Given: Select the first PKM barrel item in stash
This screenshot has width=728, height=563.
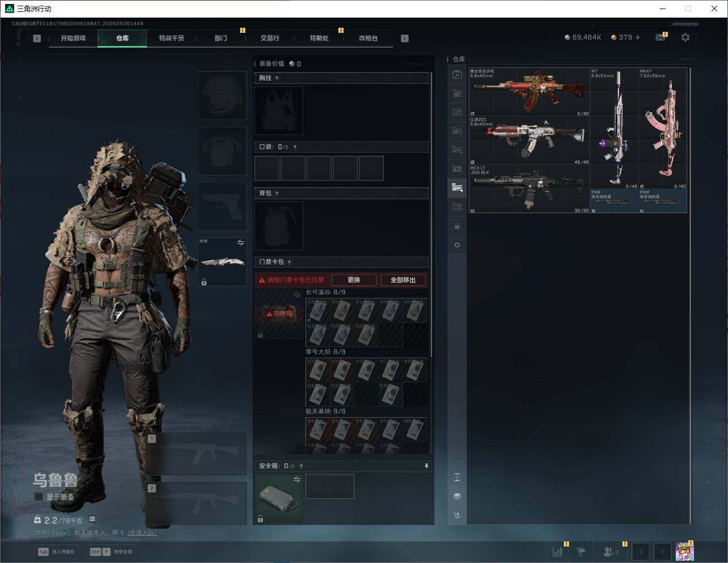Looking at the screenshot, I should click(614, 201).
